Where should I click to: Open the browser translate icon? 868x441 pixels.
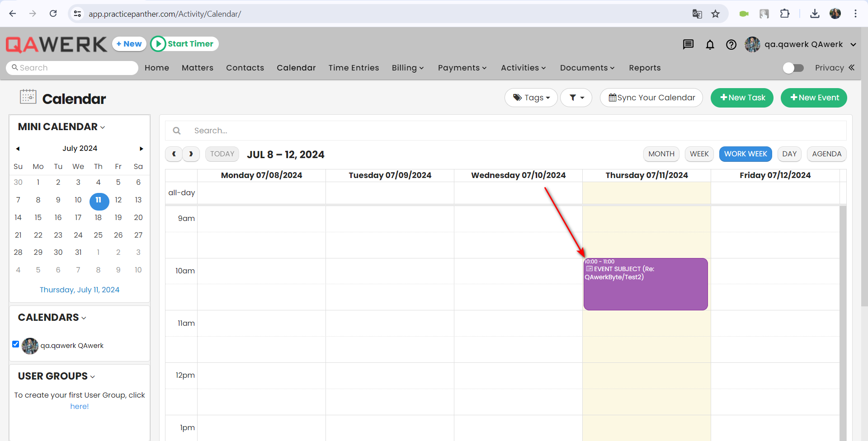point(697,14)
